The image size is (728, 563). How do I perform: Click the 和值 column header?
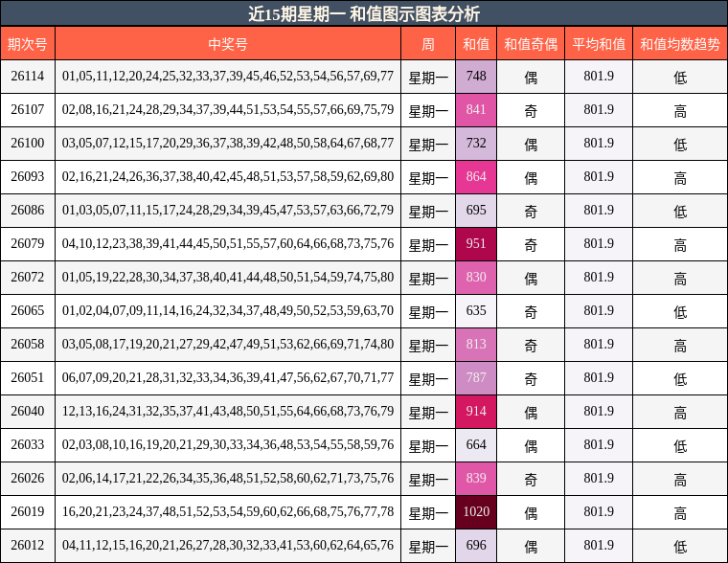476,44
